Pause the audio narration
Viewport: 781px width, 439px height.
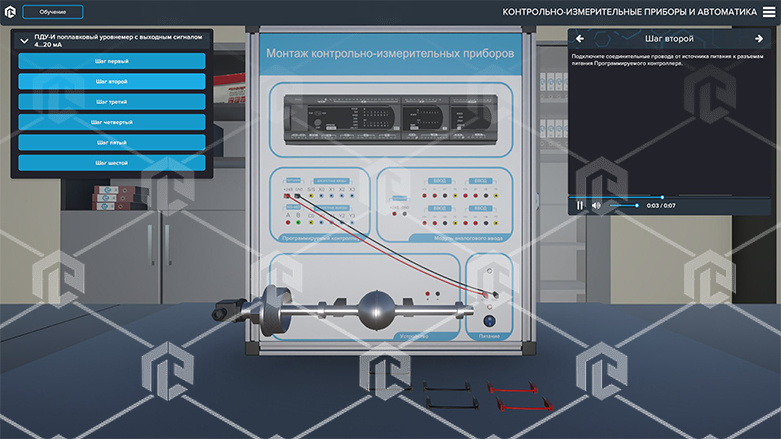pos(579,205)
